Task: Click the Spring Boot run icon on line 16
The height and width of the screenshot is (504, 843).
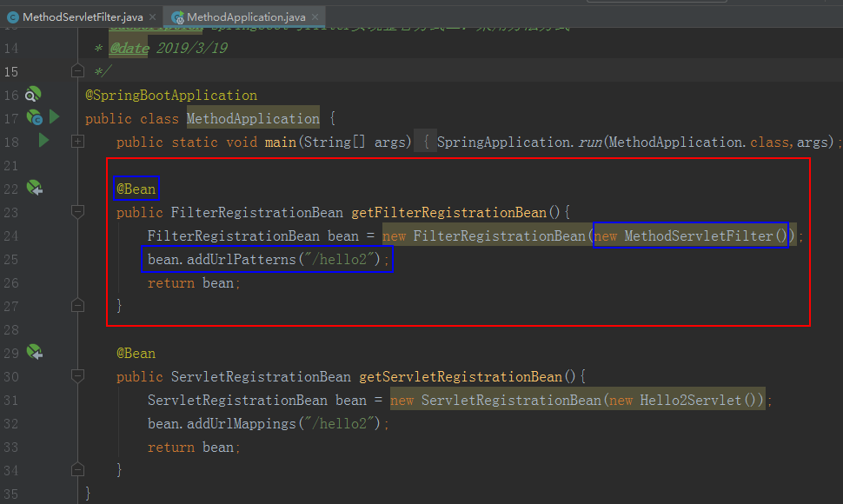Action: coord(32,93)
